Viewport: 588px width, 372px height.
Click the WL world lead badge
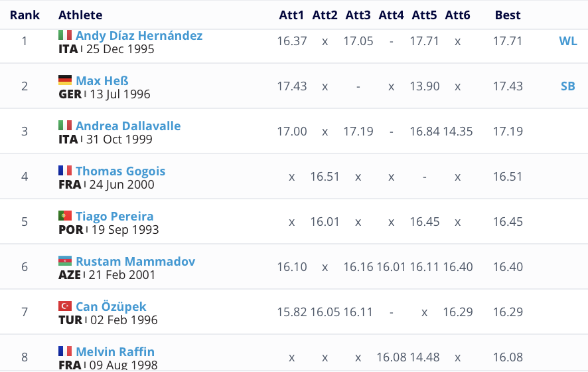[568, 41]
